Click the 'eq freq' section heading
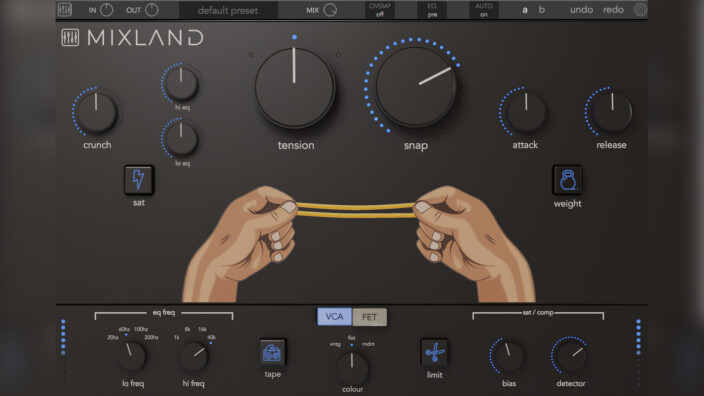This screenshot has width=704, height=396. click(x=164, y=312)
